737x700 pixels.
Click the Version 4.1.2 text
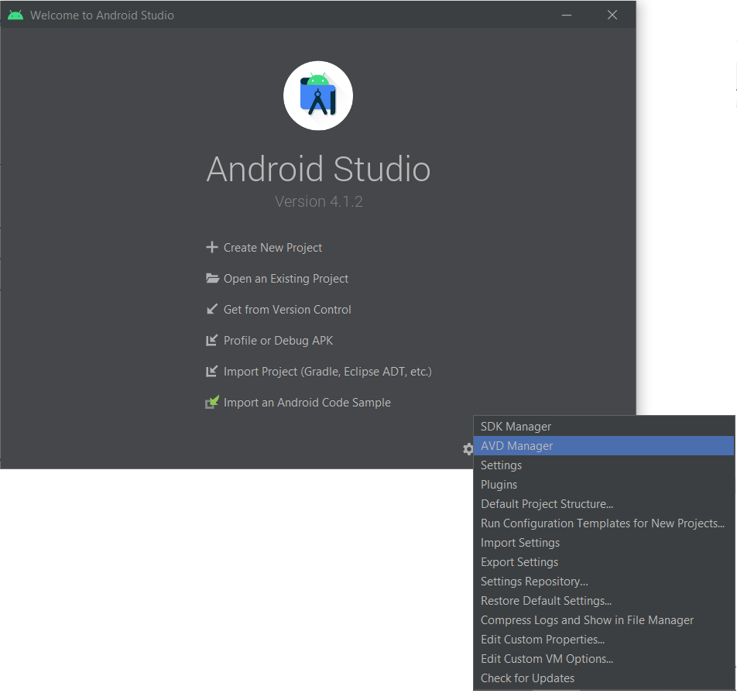point(319,201)
